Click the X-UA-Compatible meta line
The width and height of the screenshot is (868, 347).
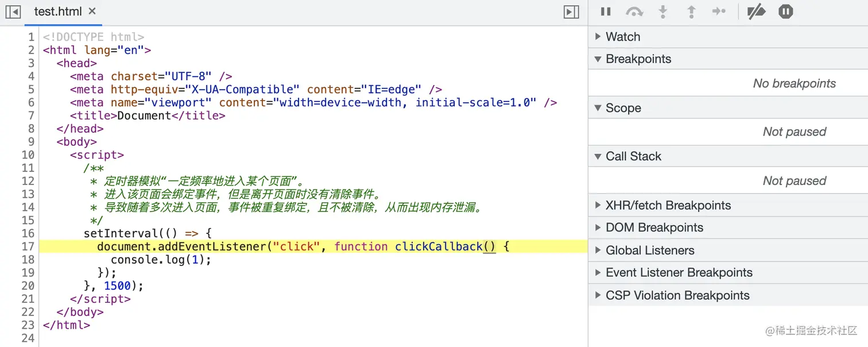256,89
